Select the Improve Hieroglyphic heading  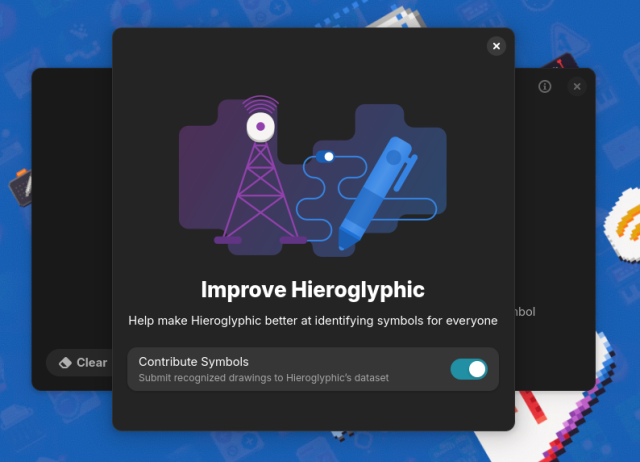pyautogui.click(x=312, y=290)
